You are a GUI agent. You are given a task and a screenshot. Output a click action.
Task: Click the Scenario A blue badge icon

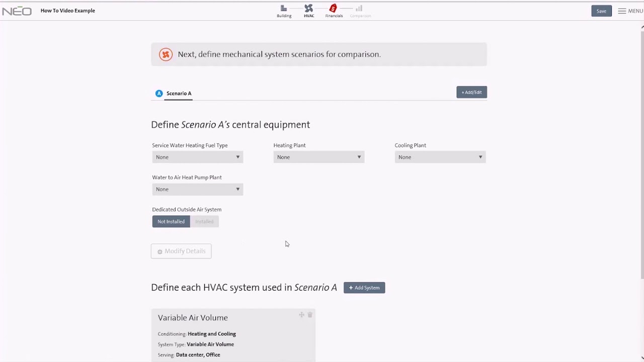pos(159,94)
